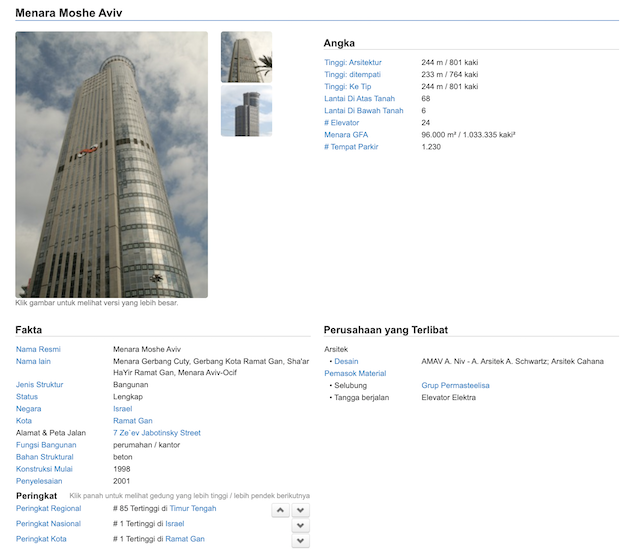Click the up arrow for Peringkat Regional
Image resolution: width=640 pixels, height=556 pixels.
click(x=280, y=510)
